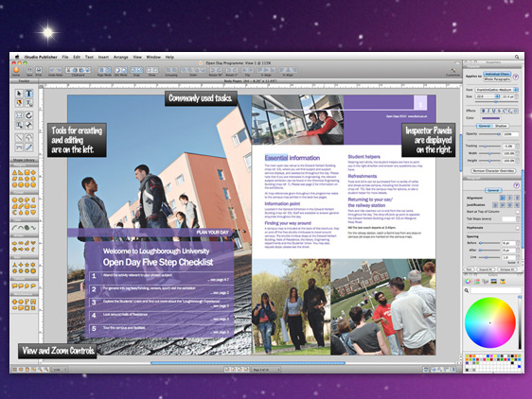Open the Arrange menu
The image size is (532, 399).
coord(121,57)
